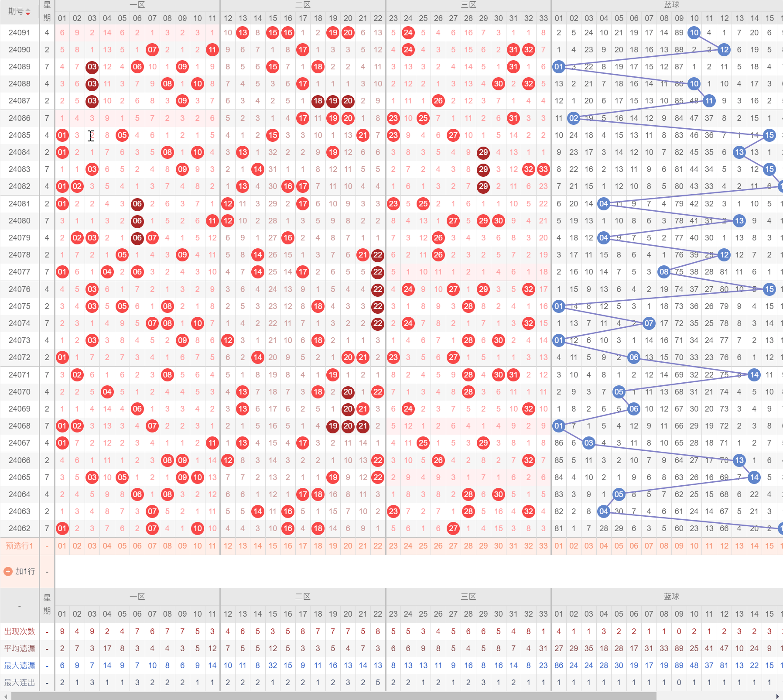Click dark red ball 29 in row 24084

click(x=483, y=152)
